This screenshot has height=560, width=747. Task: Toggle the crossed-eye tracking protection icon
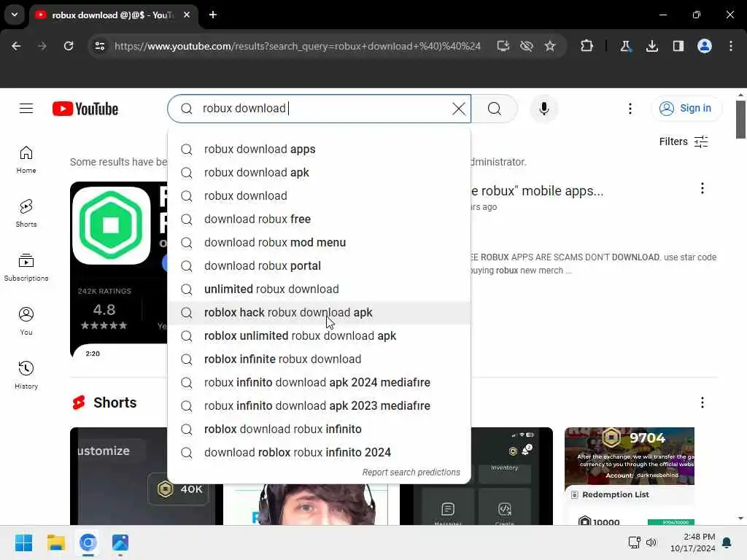point(527,46)
